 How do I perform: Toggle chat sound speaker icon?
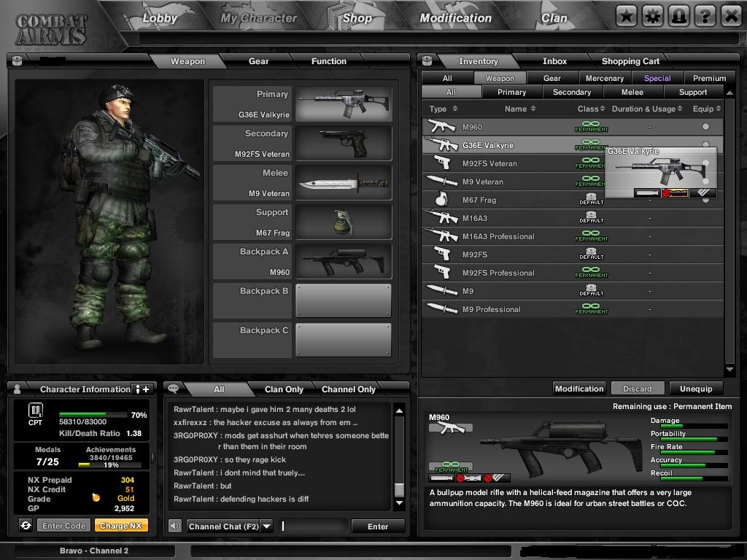click(175, 526)
